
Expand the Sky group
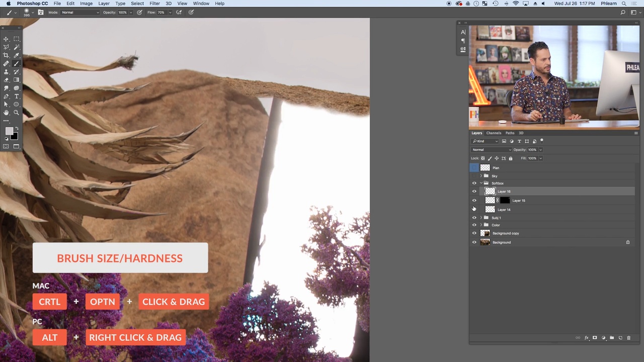(x=481, y=176)
